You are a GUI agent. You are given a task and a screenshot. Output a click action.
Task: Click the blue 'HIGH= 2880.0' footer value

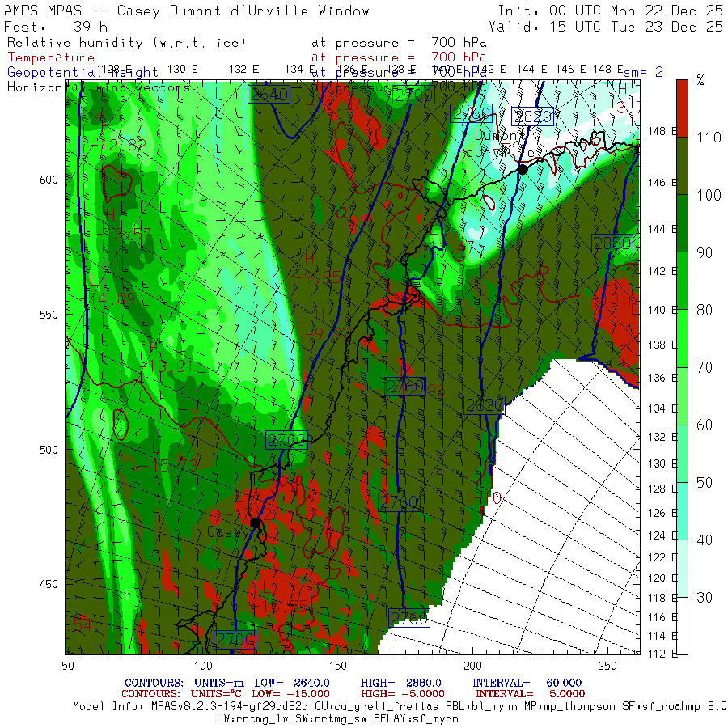[400, 683]
